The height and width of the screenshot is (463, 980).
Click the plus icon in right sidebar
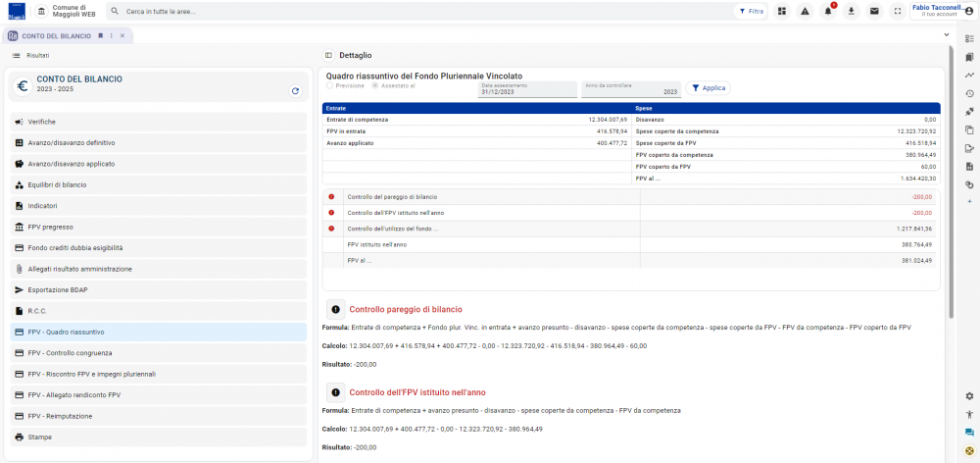(969, 201)
